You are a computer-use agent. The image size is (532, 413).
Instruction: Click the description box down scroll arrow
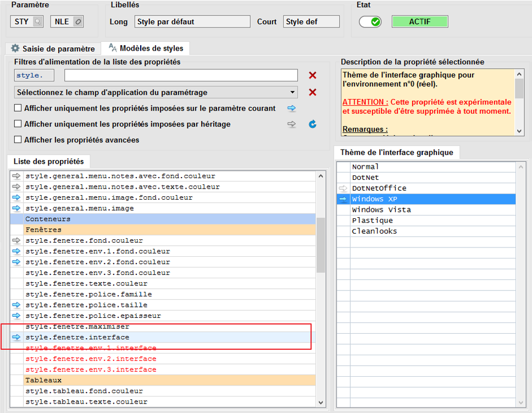point(519,131)
